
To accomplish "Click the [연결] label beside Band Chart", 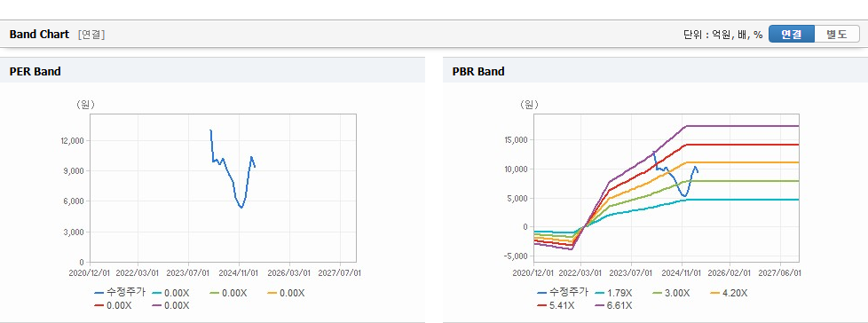I will click(91, 35).
